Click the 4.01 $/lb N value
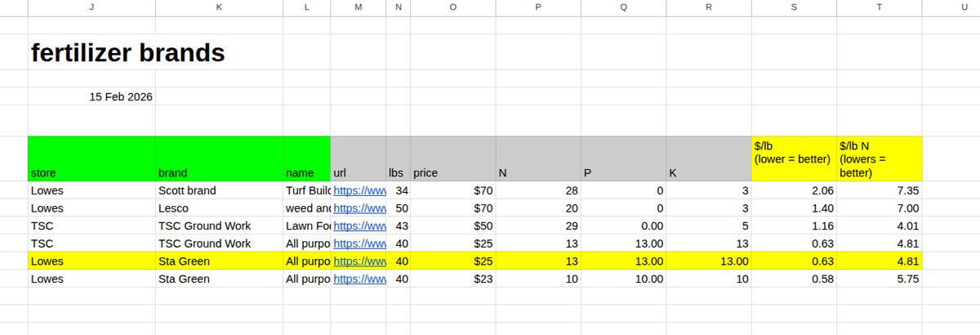Screen dimensions: 980x335 pyautogui.click(x=880, y=226)
